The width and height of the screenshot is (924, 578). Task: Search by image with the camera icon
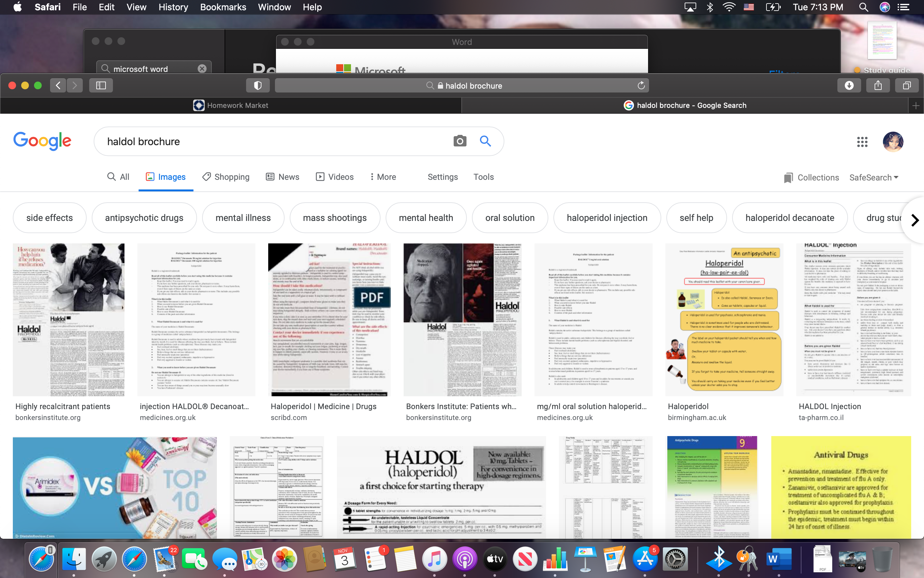(x=460, y=141)
